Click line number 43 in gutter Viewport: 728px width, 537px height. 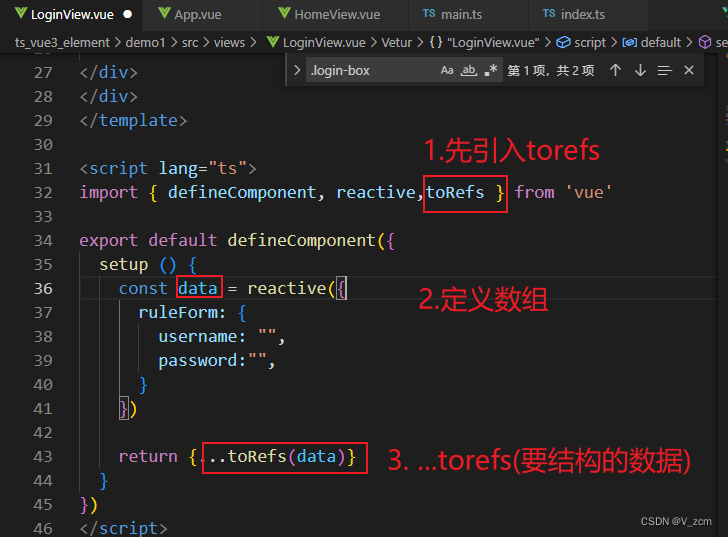point(43,457)
